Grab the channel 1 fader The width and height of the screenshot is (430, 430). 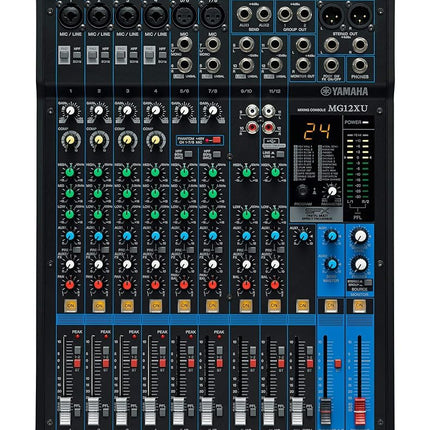click(x=65, y=411)
